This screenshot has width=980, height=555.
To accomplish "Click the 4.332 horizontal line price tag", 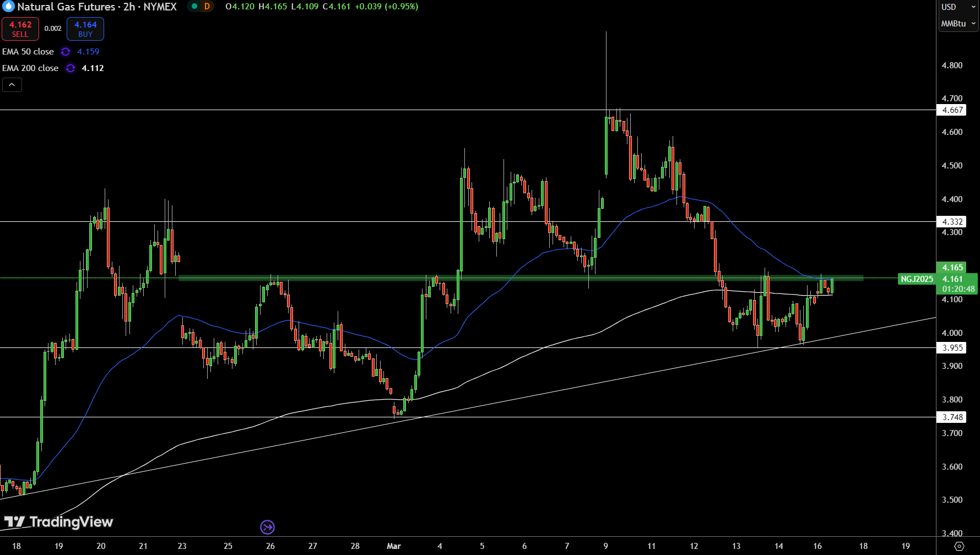I will tap(952, 222).
